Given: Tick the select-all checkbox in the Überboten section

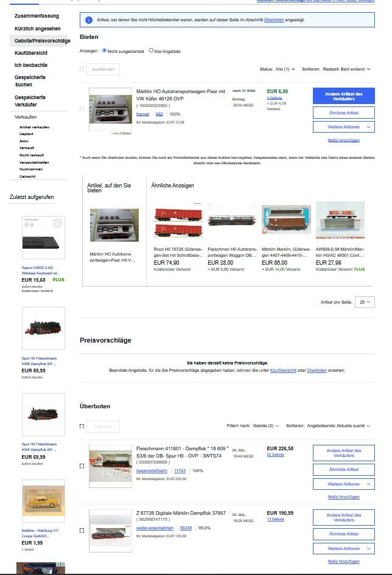Looking at the screenshot, I should [82, 426].
